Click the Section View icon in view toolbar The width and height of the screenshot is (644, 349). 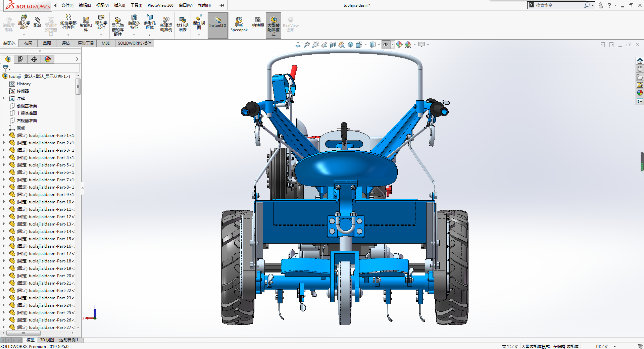tap(333, 45)
